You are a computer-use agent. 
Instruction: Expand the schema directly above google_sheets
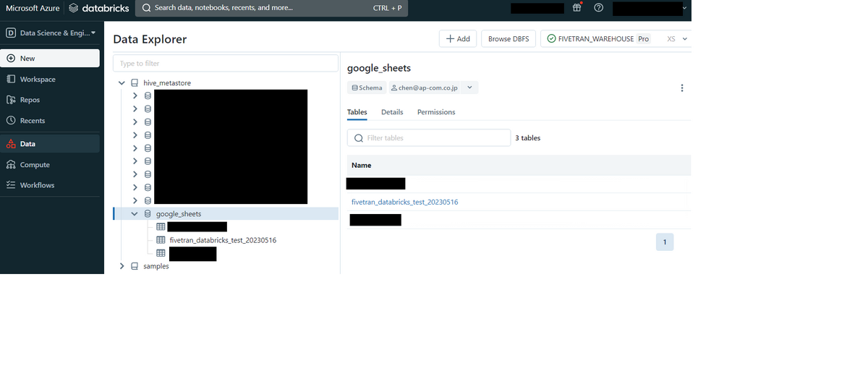point(135,200)
